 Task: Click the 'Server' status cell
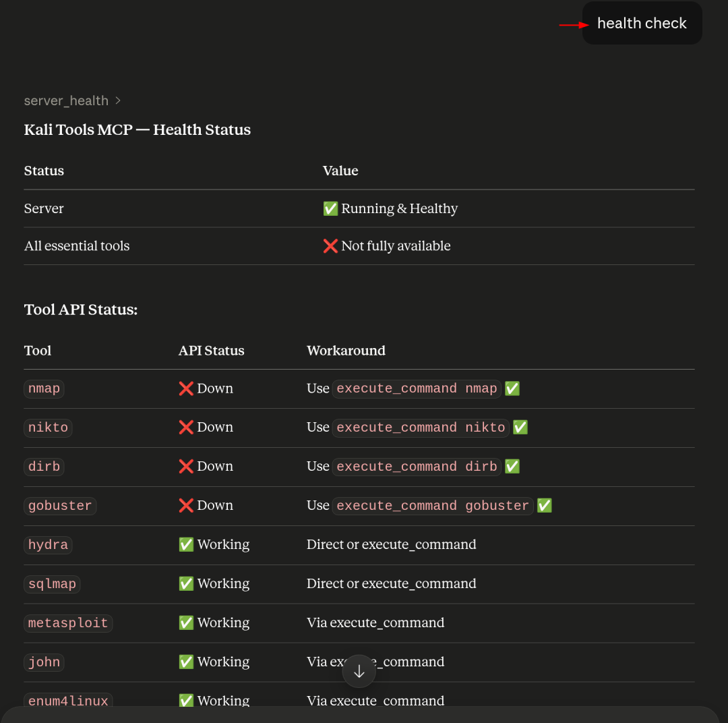44,208
